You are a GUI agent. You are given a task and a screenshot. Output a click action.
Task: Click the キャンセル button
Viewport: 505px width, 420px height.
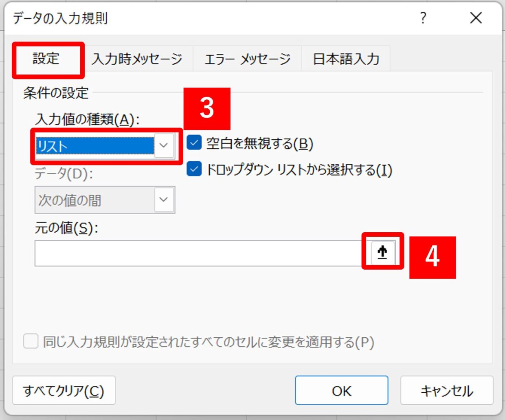click(447, 390)
